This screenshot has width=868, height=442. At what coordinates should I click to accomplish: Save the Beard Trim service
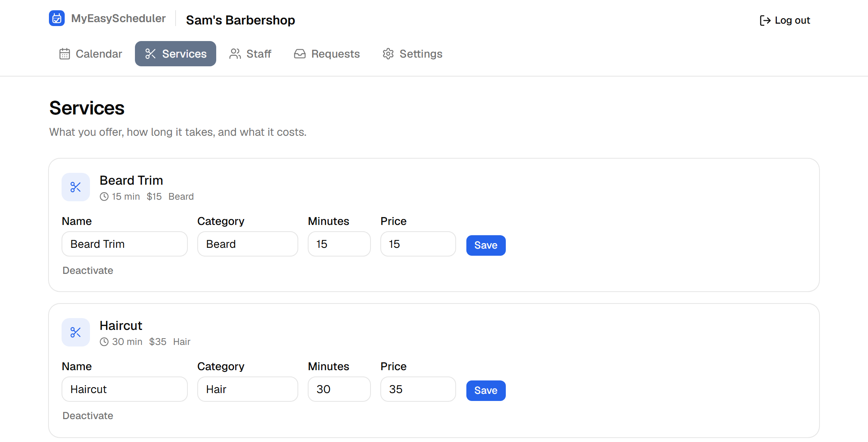[x=486, y=245]
